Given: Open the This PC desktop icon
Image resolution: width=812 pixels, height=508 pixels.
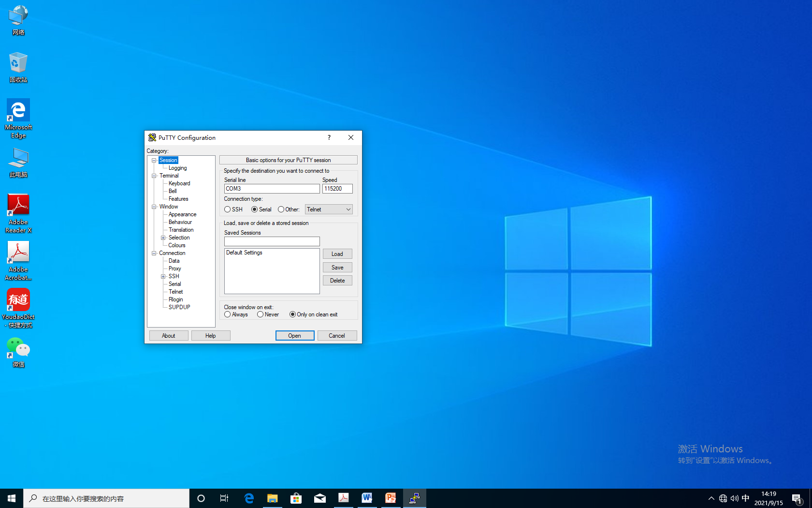Looking at the screenshot, I should point(18,163).
